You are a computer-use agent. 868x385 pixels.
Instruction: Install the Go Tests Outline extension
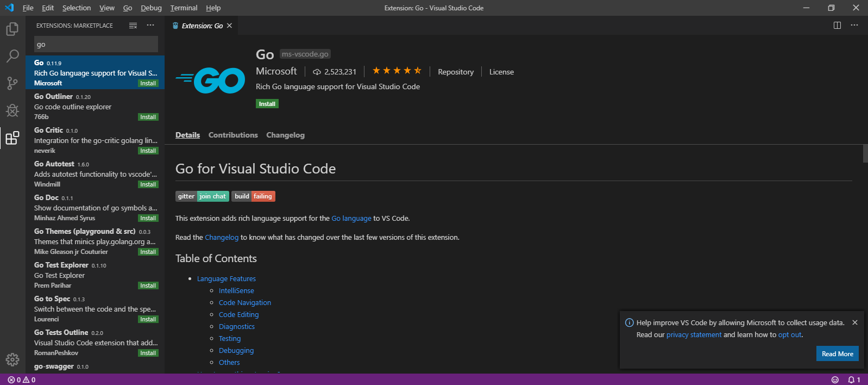click(x=148, y=353)
